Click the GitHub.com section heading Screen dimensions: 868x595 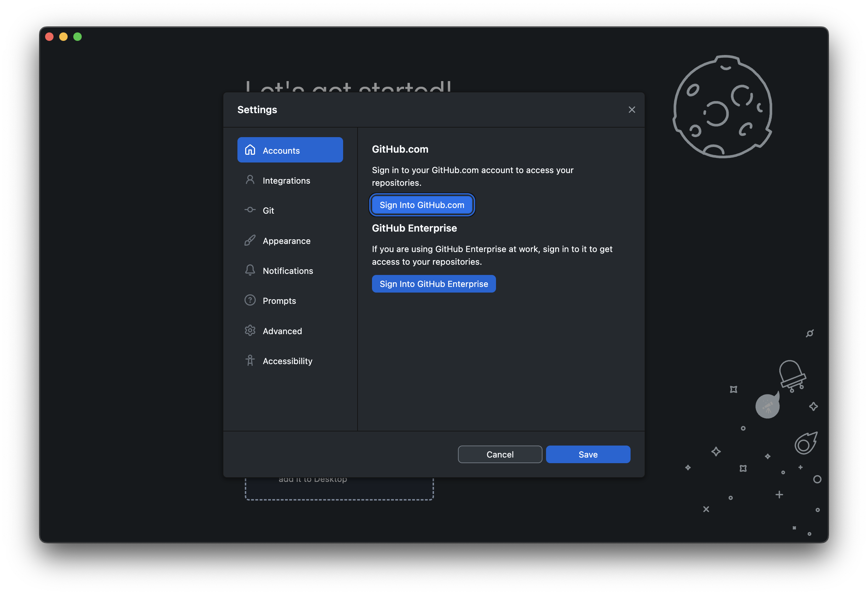400,149
